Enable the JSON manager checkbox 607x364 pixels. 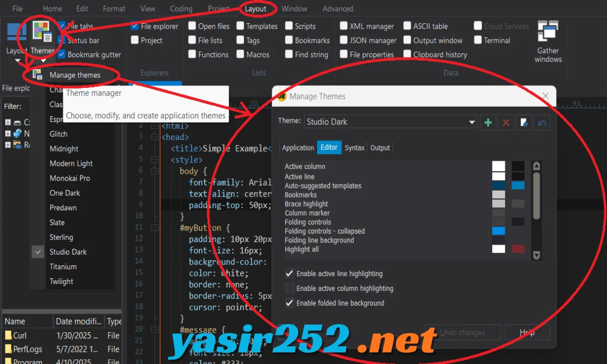click(343, 40)
